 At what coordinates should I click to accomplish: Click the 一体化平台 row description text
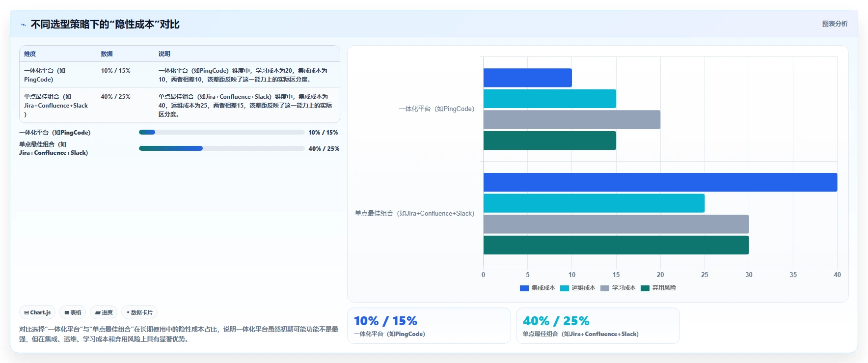[243, 75]
